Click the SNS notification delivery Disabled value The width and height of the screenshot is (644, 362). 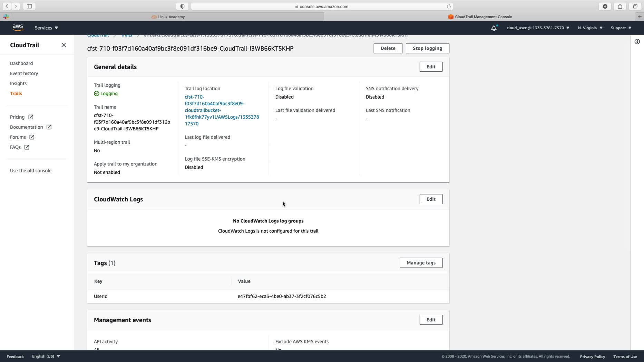[375, 97]
